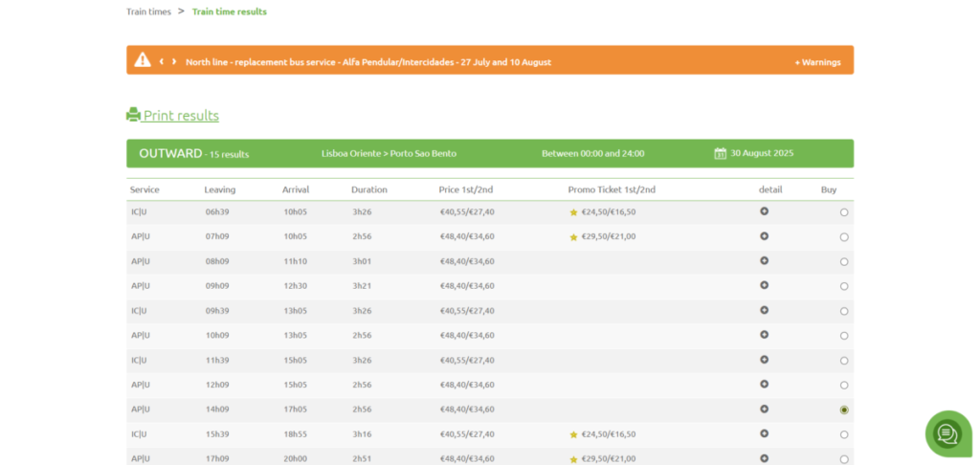The width and height of the screenshot is (980, 465).
Task: Click promo star icon on 07h09 row
Action: coord(573,237)
